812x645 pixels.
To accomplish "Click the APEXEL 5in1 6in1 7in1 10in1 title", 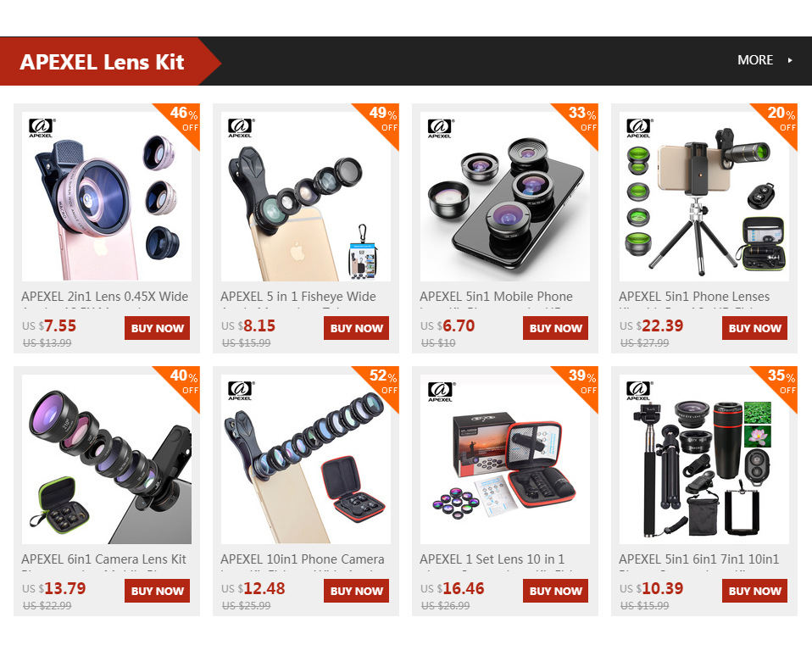I will click(x=698, y=559).
